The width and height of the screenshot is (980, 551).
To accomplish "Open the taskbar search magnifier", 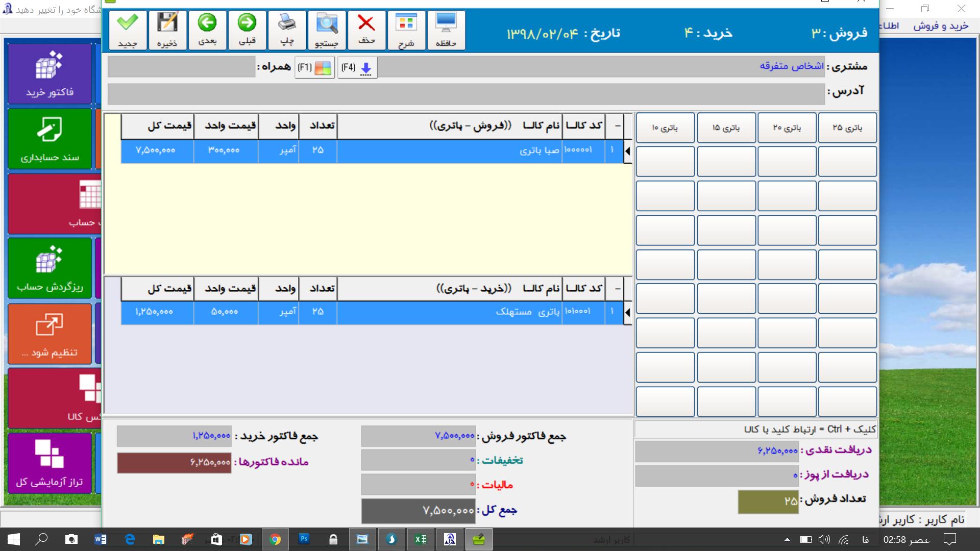I will click(42, 539).
